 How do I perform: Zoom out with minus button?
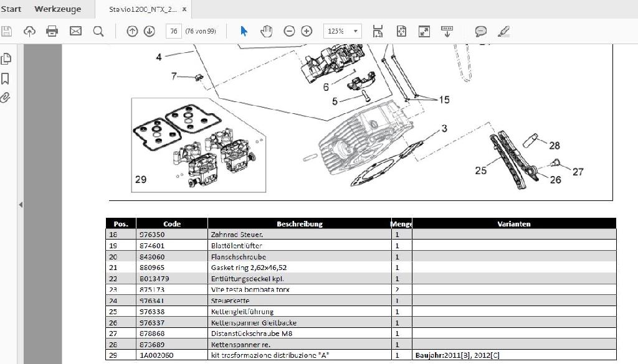(289, 31)
